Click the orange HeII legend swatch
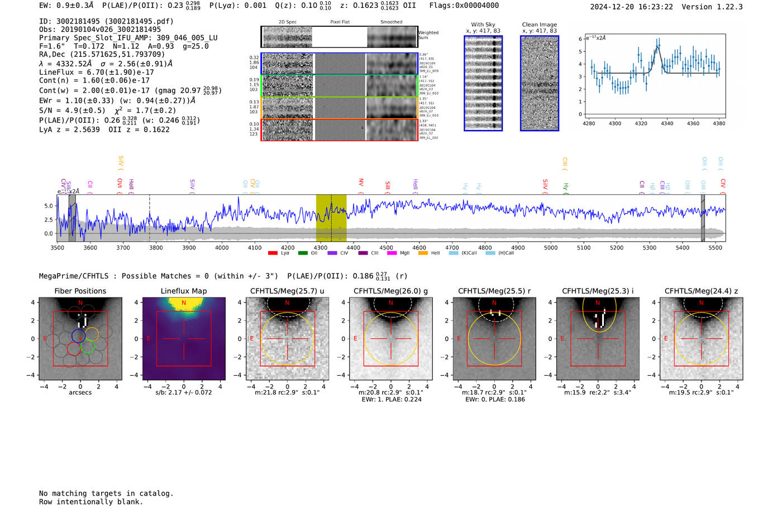 (423, 253)
